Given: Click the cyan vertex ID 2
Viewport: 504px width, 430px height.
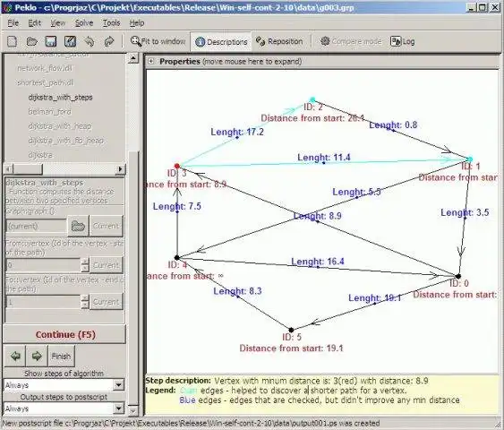Looking at the screenshot, I should [x=312, y=99].
